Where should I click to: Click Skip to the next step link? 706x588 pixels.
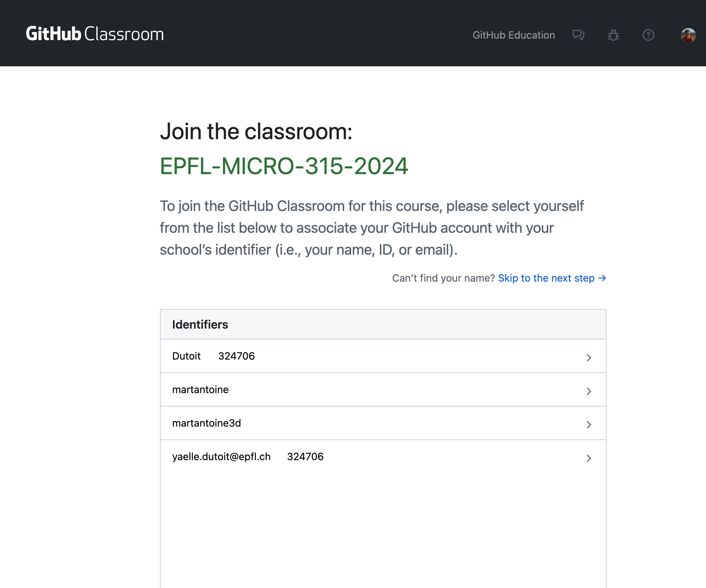(x=546, y=278)
